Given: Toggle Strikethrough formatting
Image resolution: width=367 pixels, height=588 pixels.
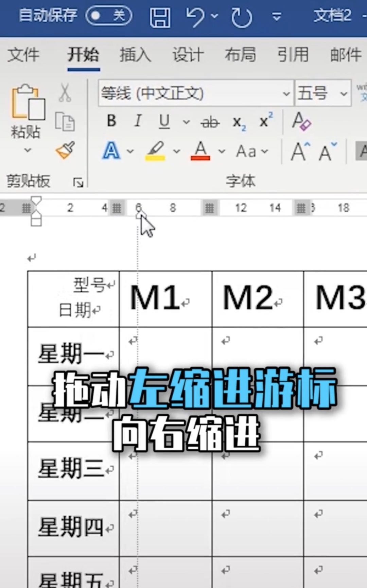Looking at the screenshot, I should coord(210,122).
